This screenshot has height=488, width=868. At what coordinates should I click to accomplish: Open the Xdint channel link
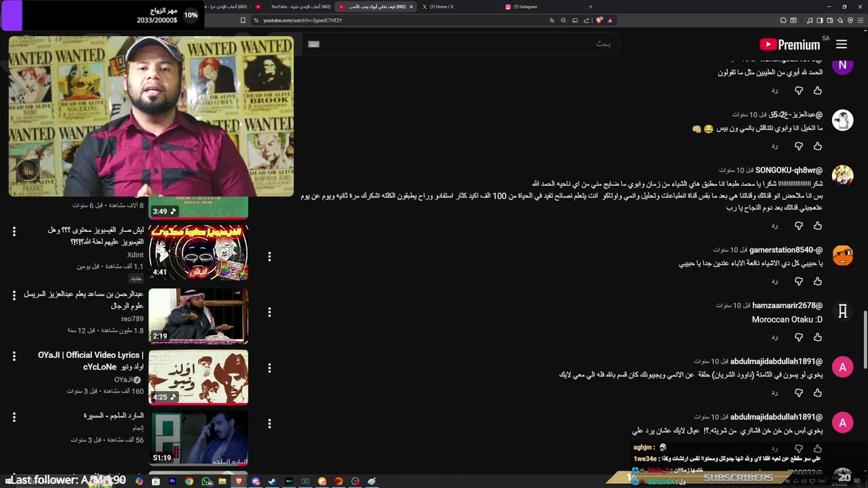(135, 255)
